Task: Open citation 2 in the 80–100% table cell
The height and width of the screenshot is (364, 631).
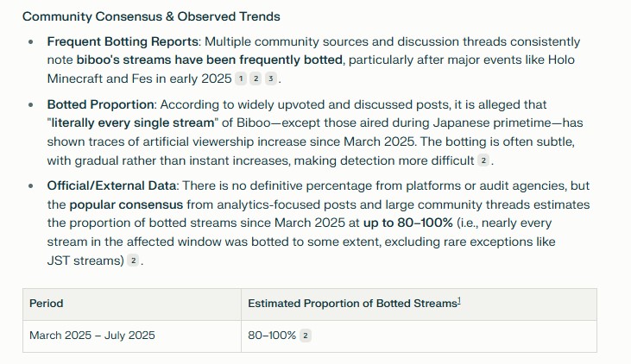Action: pos(305,336)
